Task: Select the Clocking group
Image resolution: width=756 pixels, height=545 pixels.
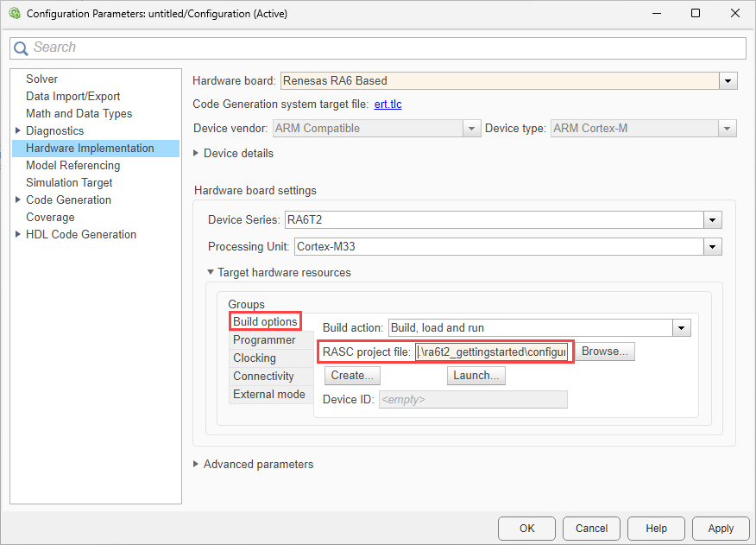Action: click(x=255, y=358)
